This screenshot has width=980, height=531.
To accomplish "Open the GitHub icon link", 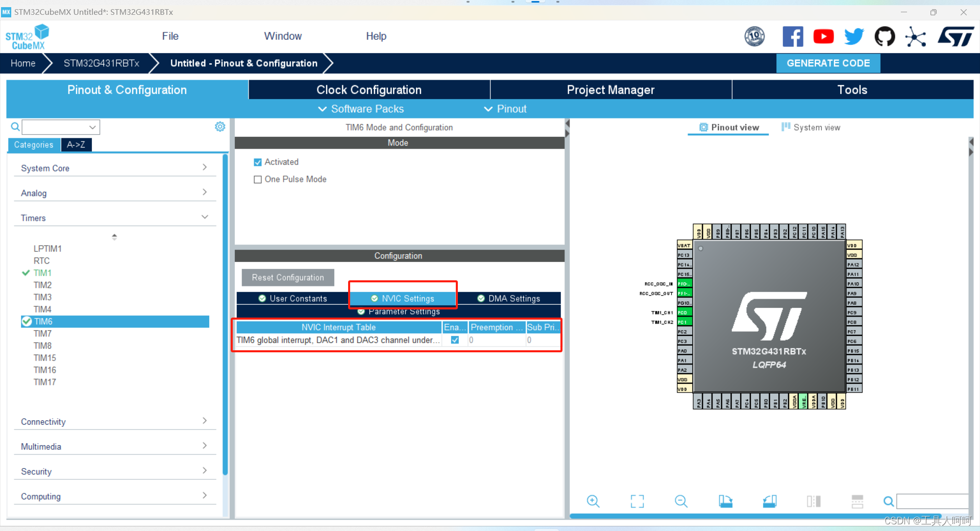I will point(885,37).
